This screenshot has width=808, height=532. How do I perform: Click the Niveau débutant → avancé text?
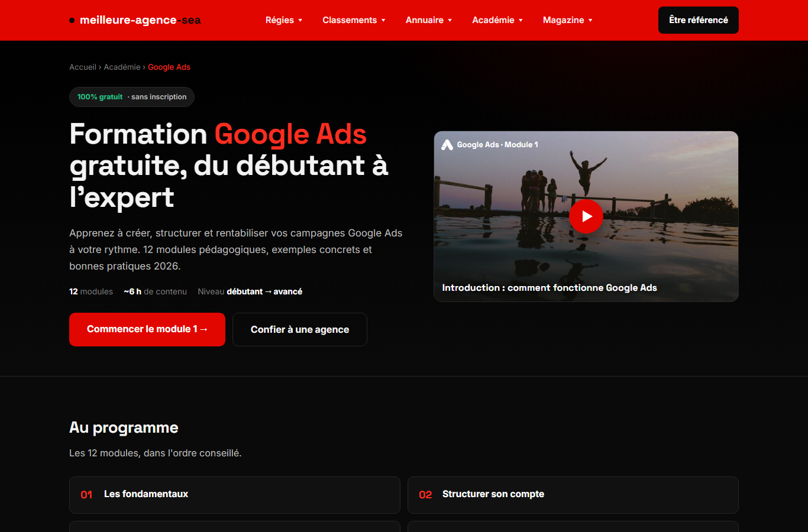(250, 291)
